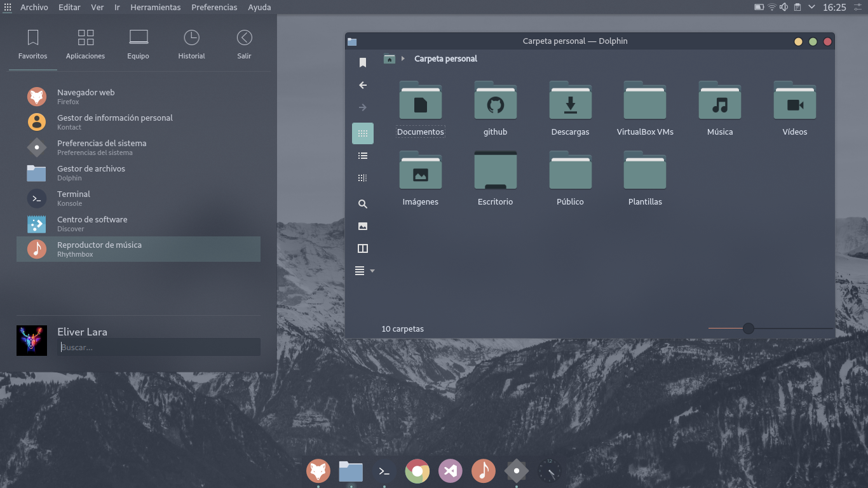868x488 pixels.
Task: Click the breadcrumb arrow next to home icon
Action: pyautogui.click(x=403, y=59)
